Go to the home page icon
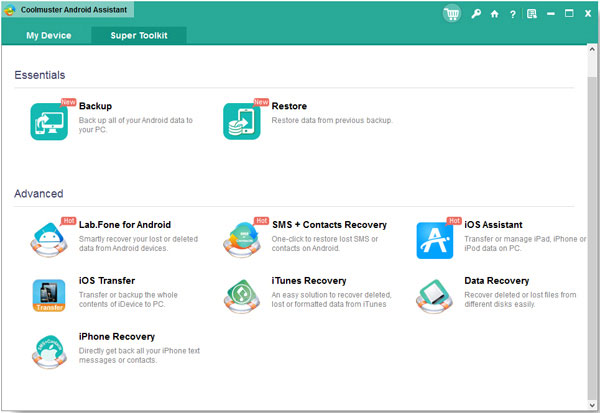The image size is (600, 413). 494,14
